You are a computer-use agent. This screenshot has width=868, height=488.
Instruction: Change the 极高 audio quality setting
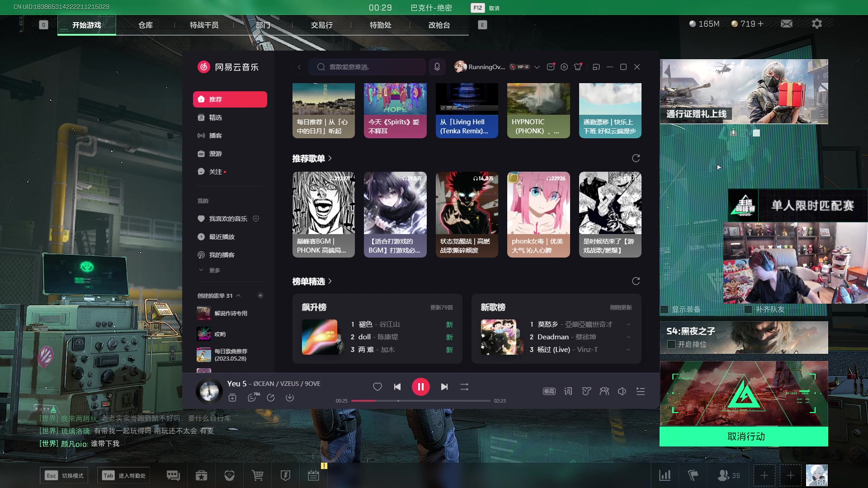(549, 391)
